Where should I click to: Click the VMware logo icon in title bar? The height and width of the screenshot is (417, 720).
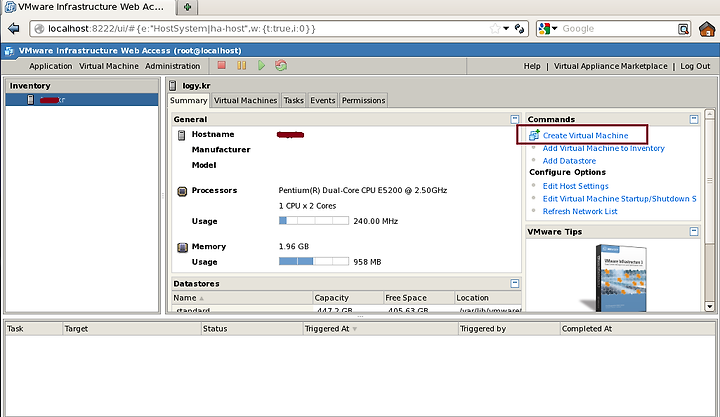click(9, 51)
